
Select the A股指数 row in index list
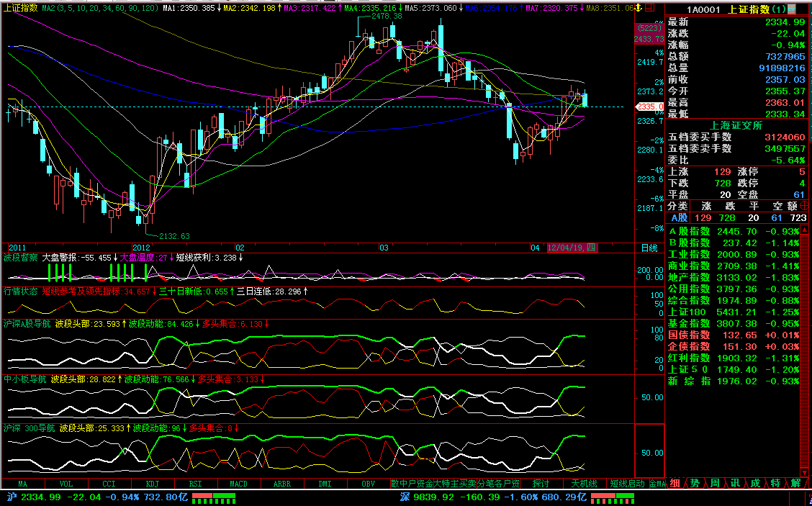coord(734,232)
